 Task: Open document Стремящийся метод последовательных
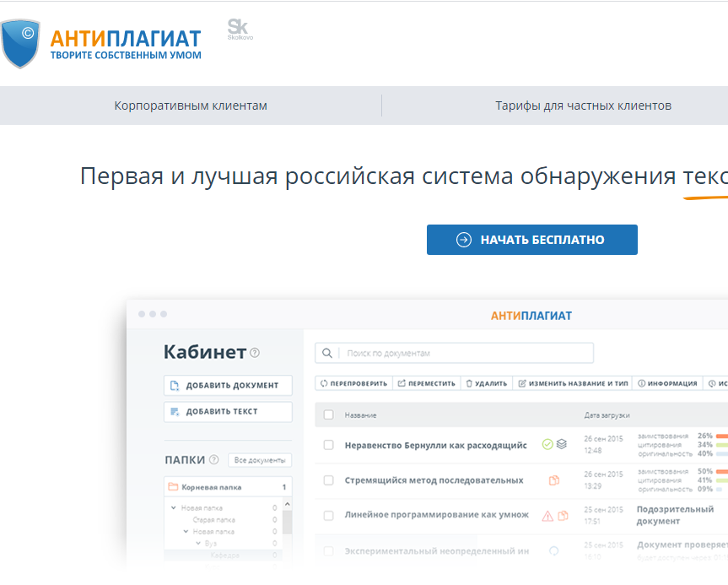click(x=434, y=480)
